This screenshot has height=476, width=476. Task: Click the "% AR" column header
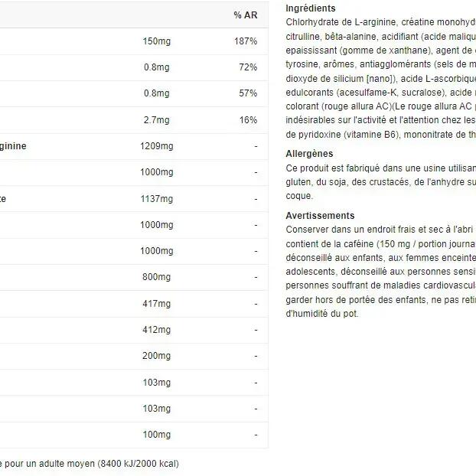point(245,15)
